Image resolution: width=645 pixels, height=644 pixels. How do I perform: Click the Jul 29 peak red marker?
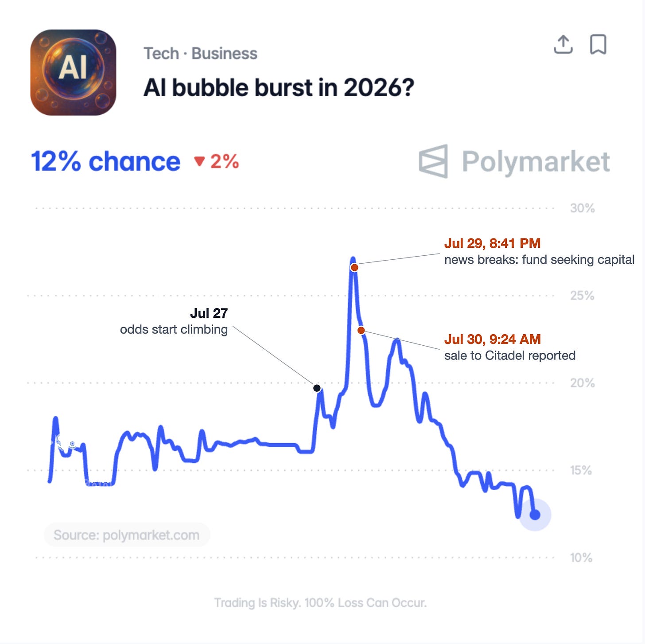click(x=354, y=267)
